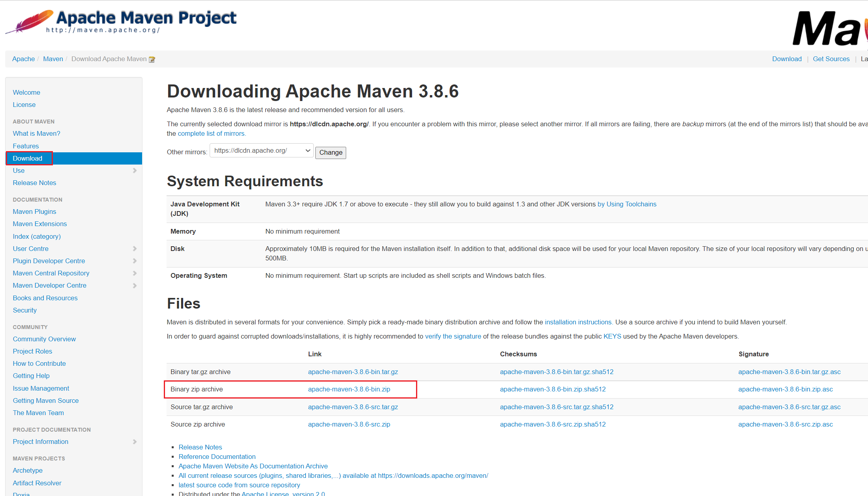Select Download in the sidebar menu

pyautogui.click(x=28, y=158)
